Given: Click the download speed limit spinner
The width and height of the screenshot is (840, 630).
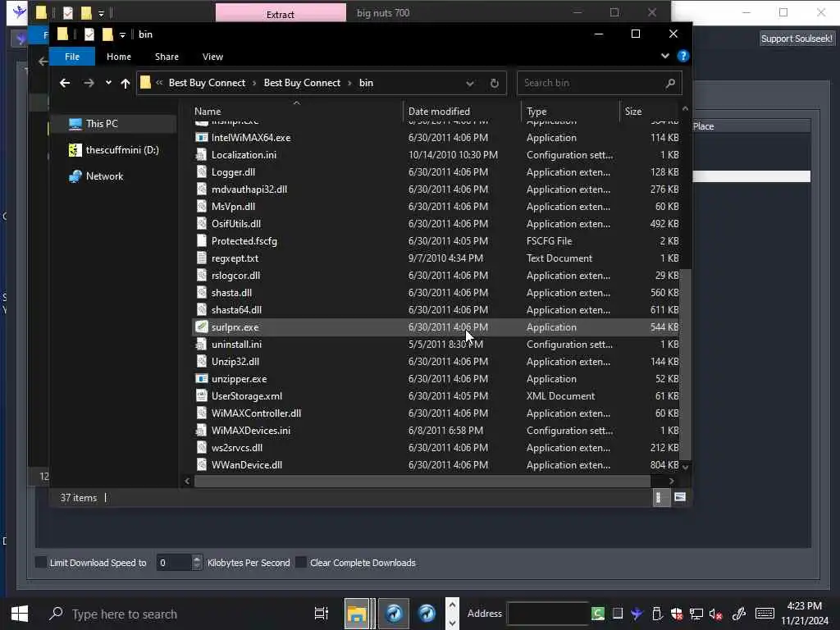Looking at the screenshot, I should tap(197, 563).
